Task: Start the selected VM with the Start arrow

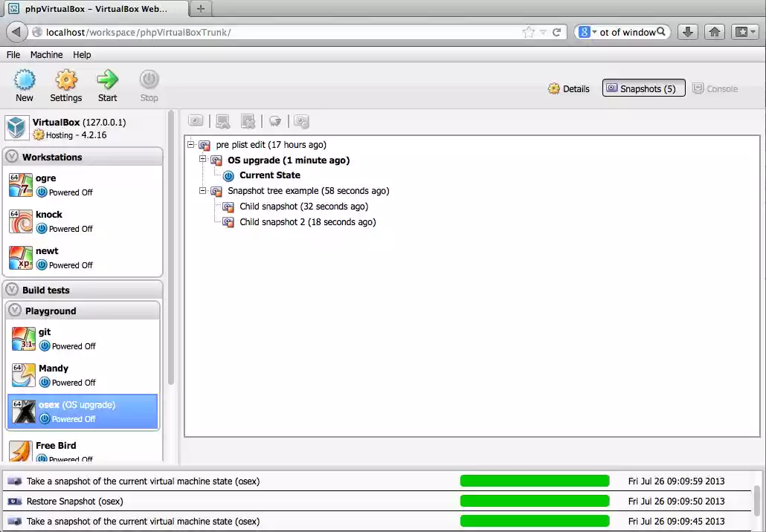Action: 107,84
